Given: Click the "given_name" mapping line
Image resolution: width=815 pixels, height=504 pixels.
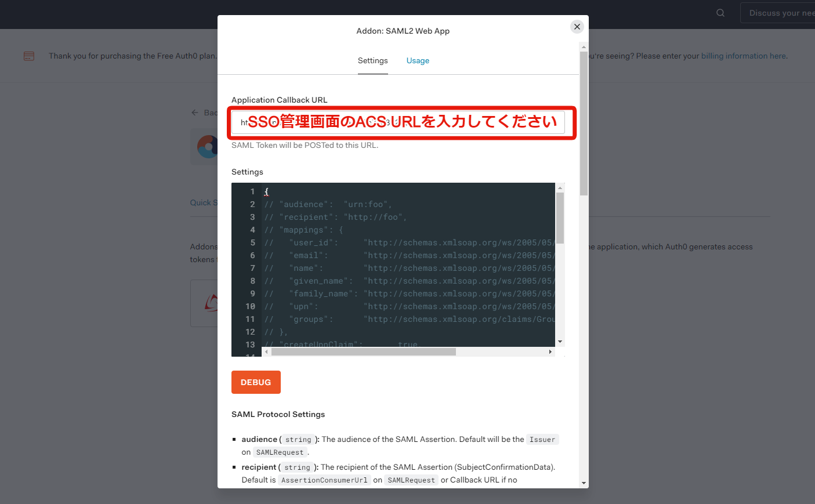Looking at the screenshot, I should (410, 281).
